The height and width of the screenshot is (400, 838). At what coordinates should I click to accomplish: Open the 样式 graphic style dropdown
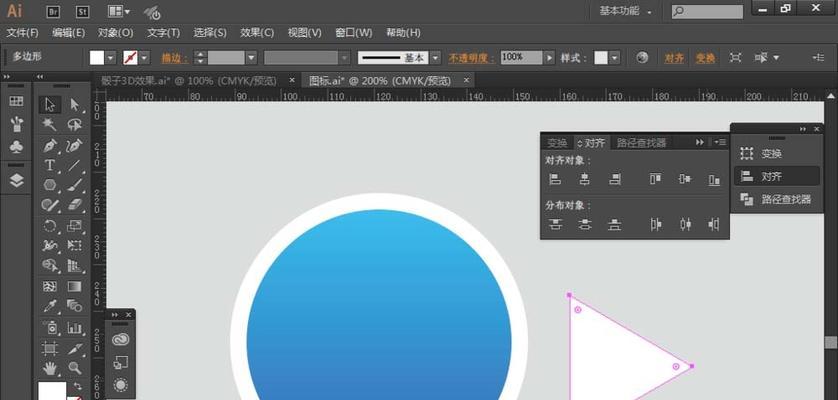click(615, 58)
